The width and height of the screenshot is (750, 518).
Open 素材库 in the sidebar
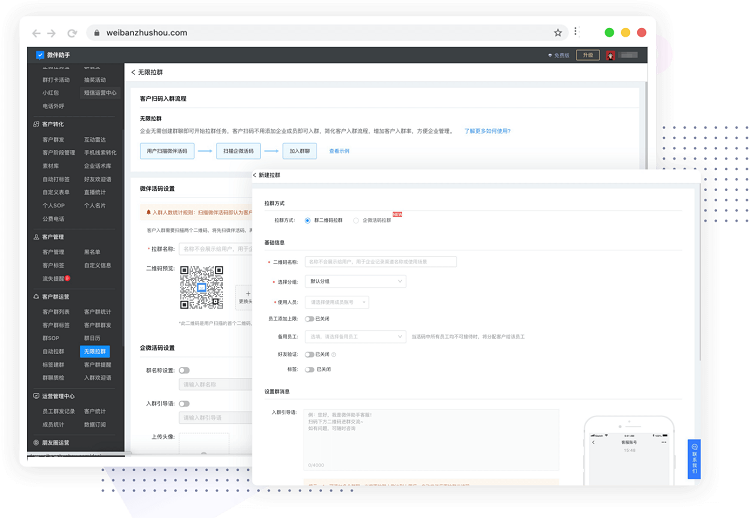point(51,166)
